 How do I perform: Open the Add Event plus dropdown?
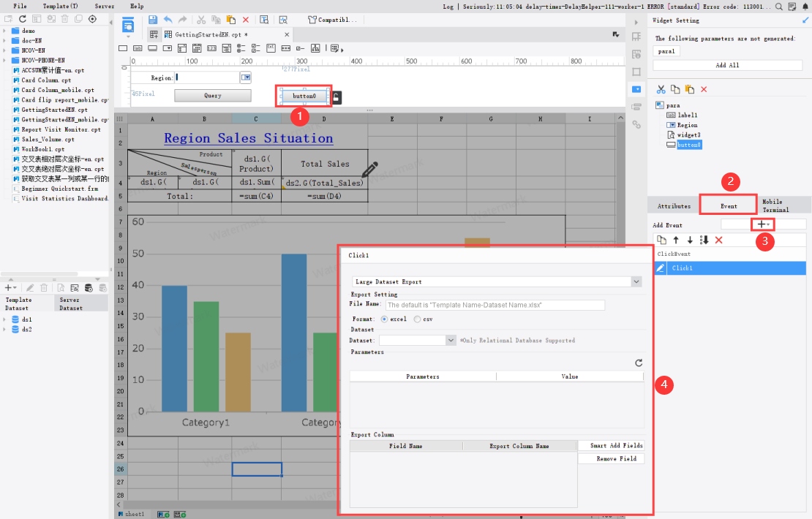tap(762, 224)
